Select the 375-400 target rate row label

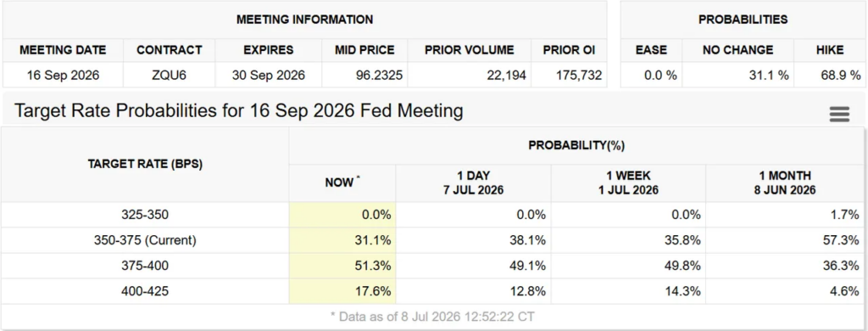coord(145,266)
